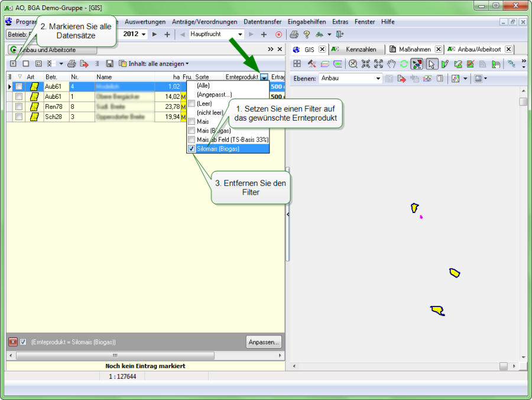The image size is (532, 400).
Task: Remove the filter with the red X icon
Action: [x=13, y=342]
